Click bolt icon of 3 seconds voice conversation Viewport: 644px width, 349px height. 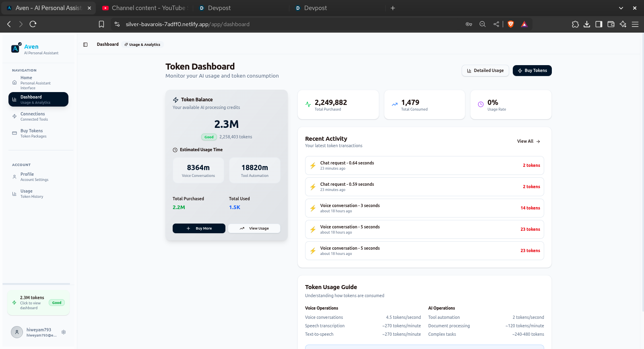coord(313,208)
